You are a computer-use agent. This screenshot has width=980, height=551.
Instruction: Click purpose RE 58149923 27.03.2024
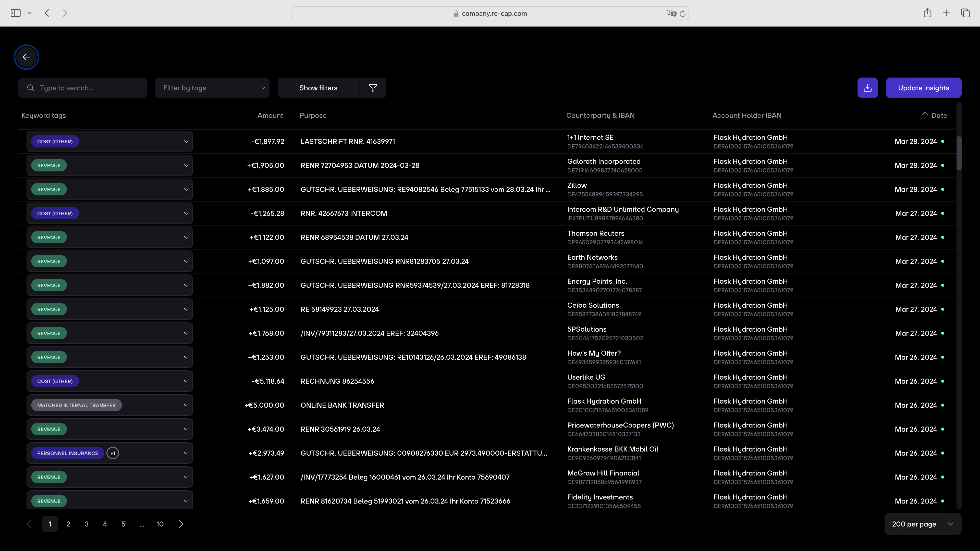[x=340, y=309]
